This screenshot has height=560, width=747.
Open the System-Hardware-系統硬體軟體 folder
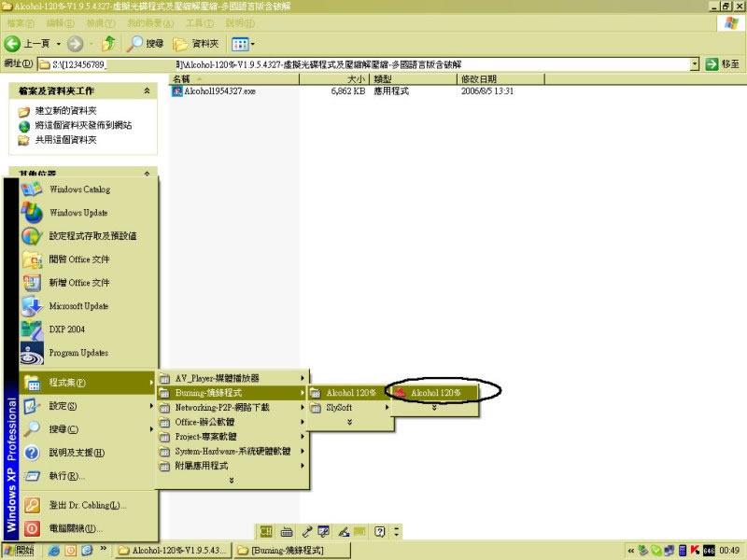[232, 452]
